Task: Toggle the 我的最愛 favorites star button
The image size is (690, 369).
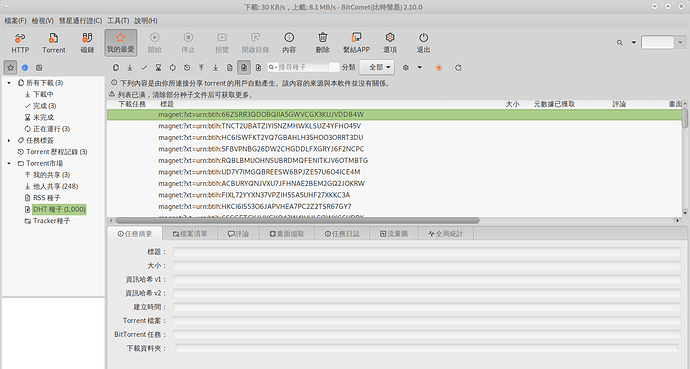Action: (121, 43)
